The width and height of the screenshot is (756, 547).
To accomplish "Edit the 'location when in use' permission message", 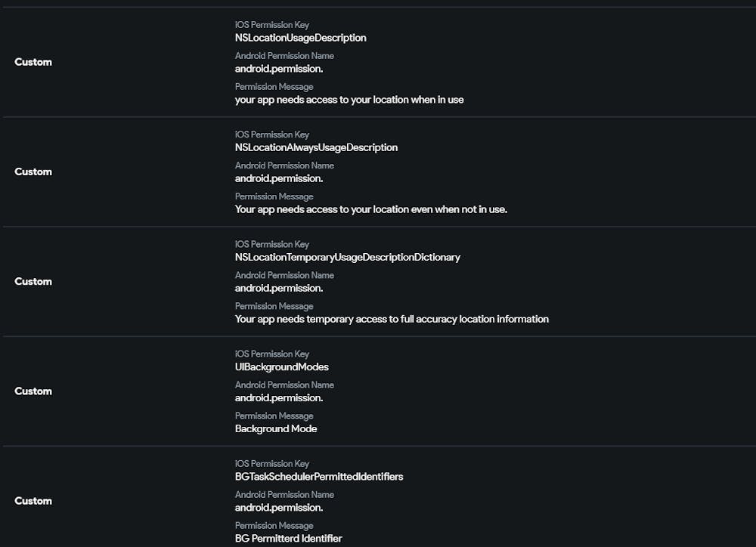I will pyautogui.click(x=349, y=100).
